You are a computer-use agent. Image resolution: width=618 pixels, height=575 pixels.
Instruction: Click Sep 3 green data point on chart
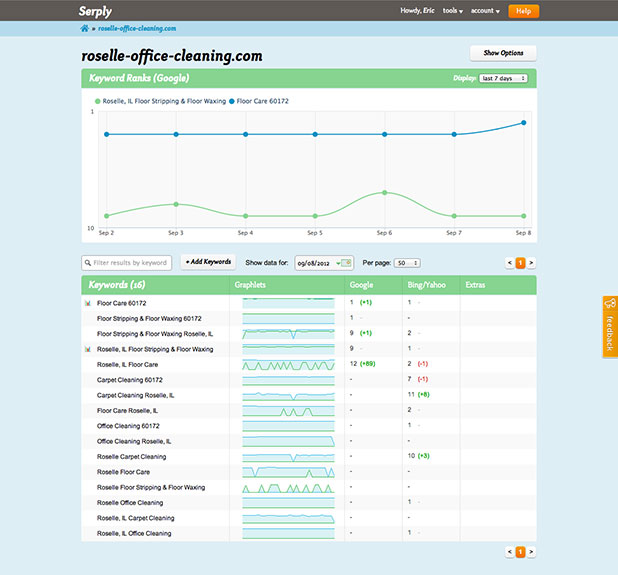[176, 204]
